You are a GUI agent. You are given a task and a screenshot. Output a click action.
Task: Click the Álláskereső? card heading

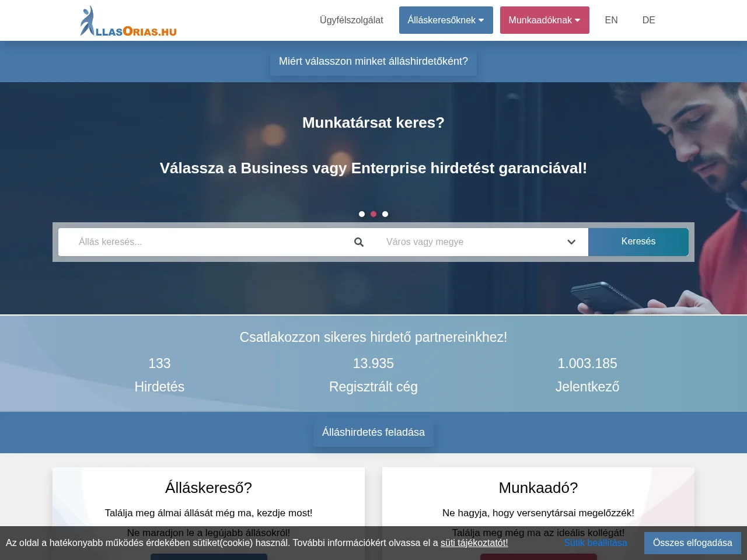(x=208, y=488)
